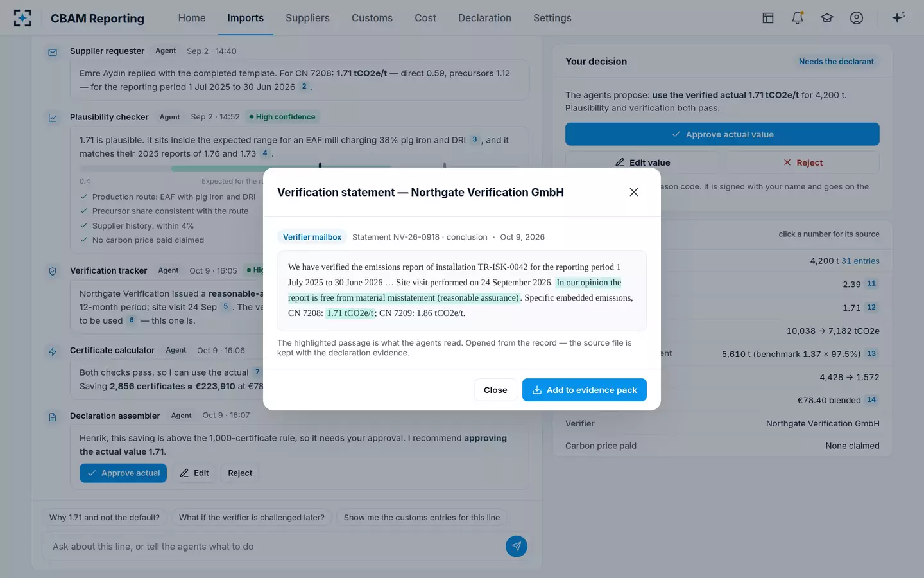This screenshot has width=924, height=578.
Task: Select 'What if the verifier is challenged later?'
Action: [252, 518]
